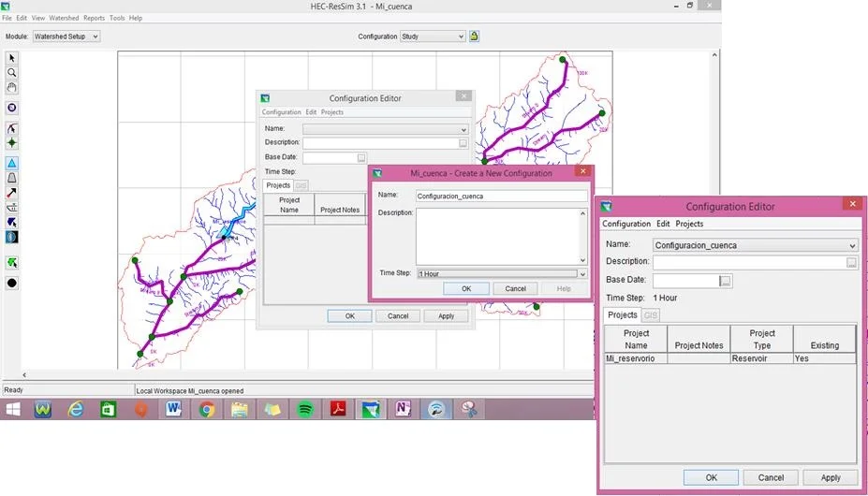Click the Reservoir project type cell
Screen dimensions: 868x496
(761, 358)
